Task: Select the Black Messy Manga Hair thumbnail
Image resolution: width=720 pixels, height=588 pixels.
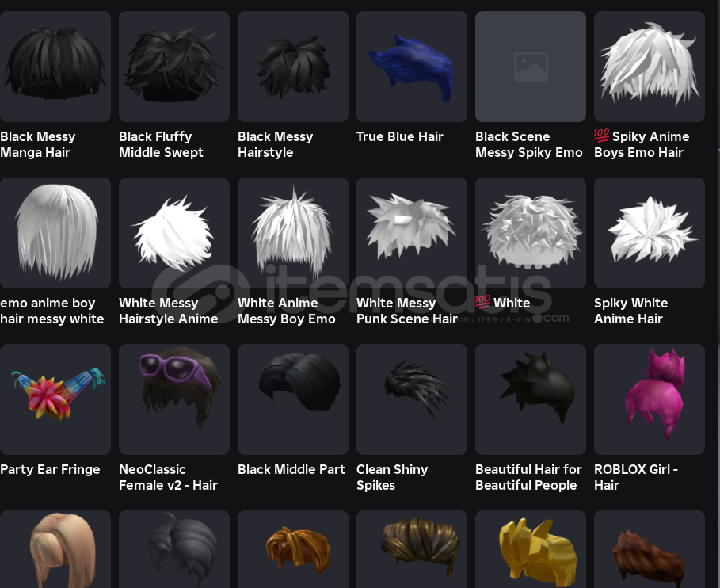Action: point(55,67)
